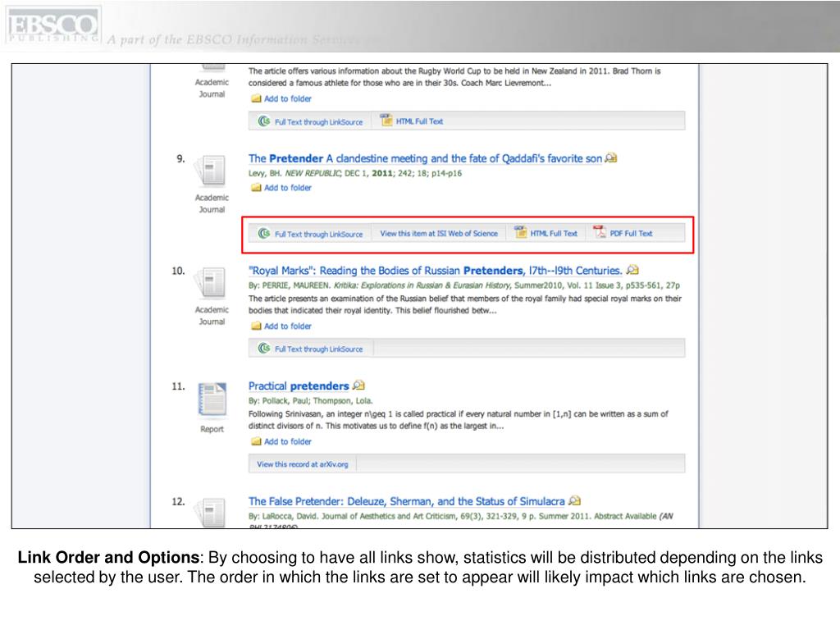Open the 'Practical pretenders' report link
This screenshot has height=630, width=840.
tap(299, 386)
